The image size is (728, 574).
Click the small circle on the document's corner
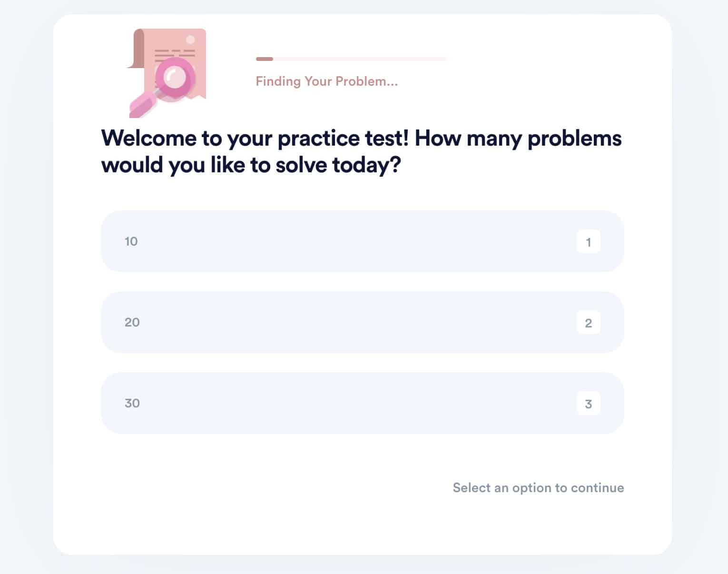pos(190,40)
